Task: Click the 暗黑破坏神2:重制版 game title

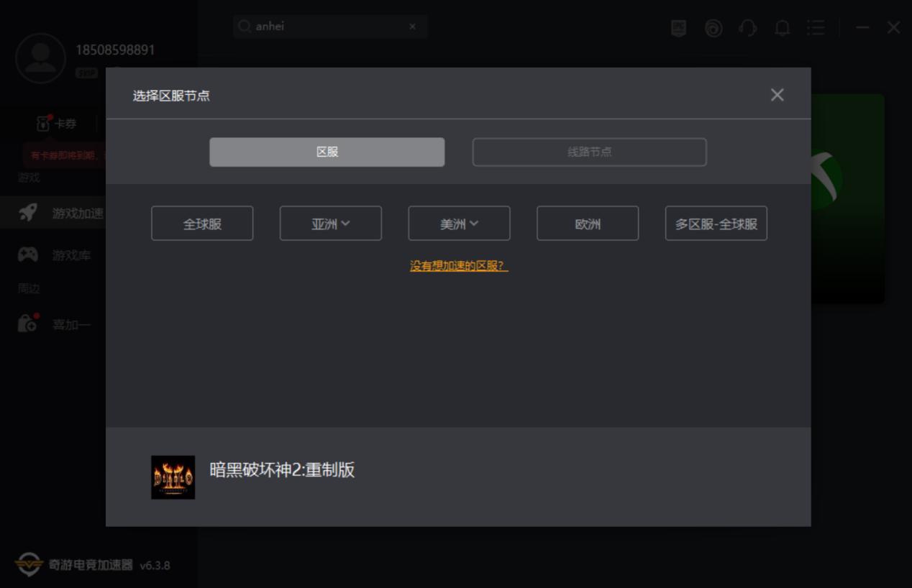Action: pyautogui.click(x=282, y=470)
